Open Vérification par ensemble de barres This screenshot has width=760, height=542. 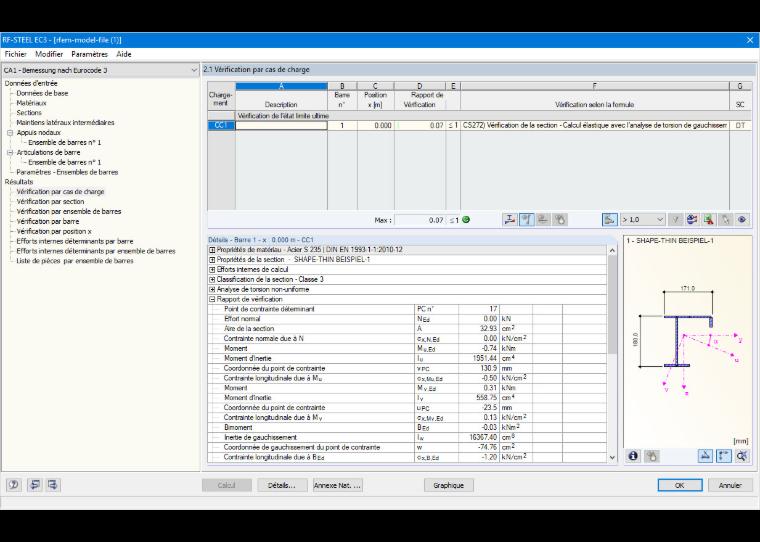tap(69, 211)
